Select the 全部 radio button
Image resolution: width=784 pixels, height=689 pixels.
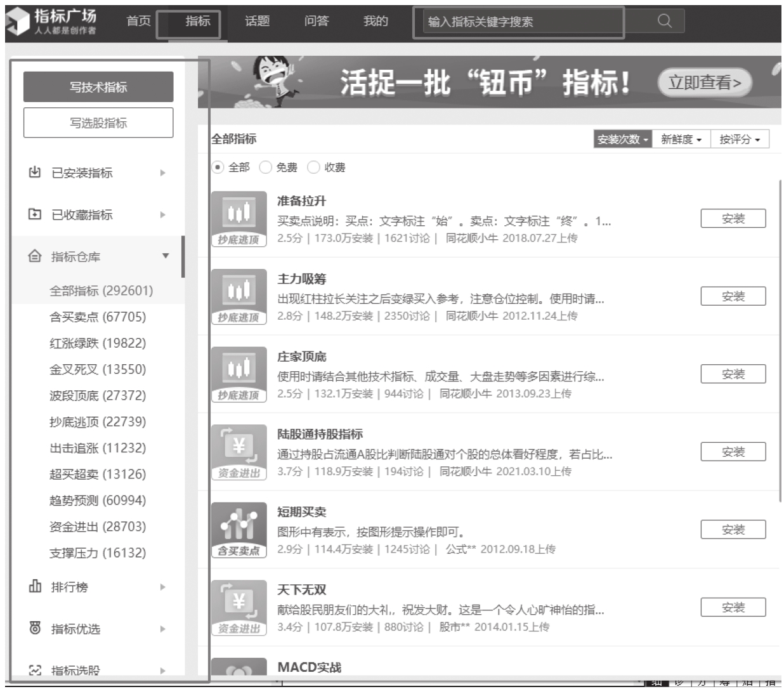click(x=218, y=167)
